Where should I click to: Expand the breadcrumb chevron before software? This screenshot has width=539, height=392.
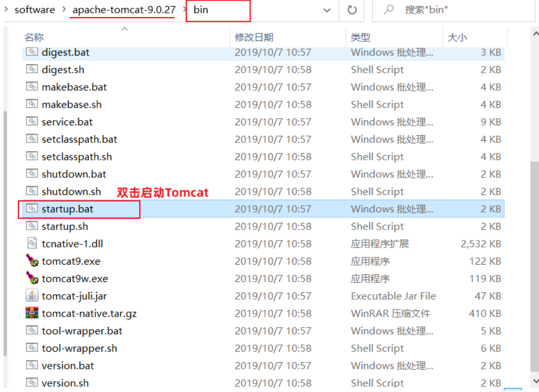point(6,10)
